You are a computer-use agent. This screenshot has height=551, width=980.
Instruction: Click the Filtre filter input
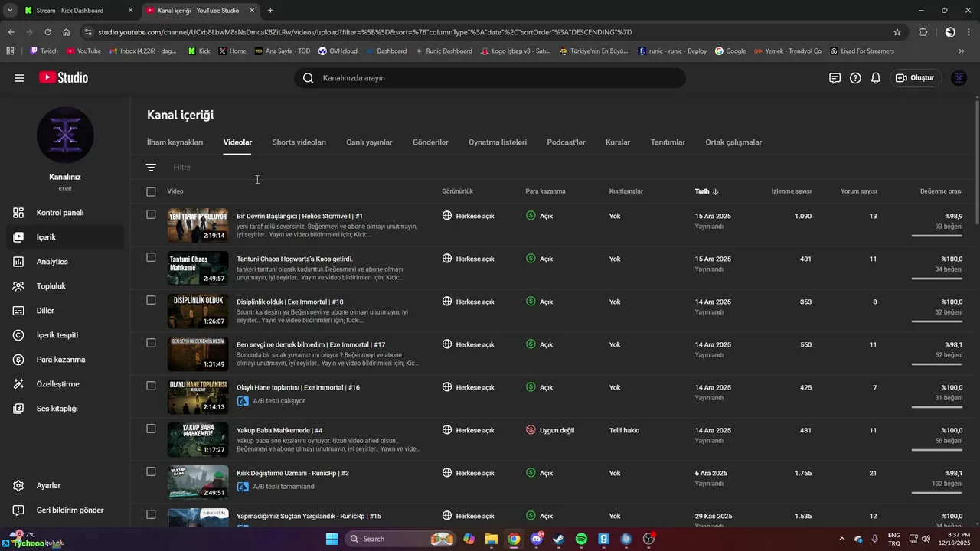[x=181, y=168]
